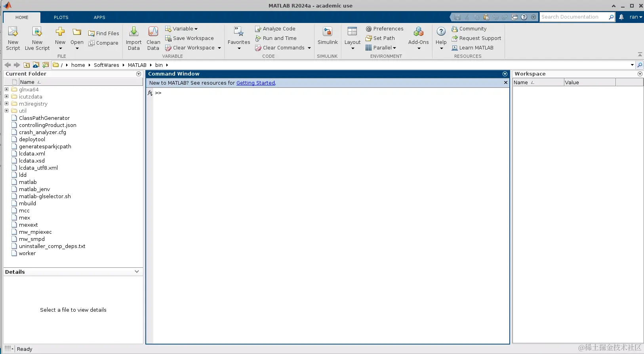
Task: Navigate to SoftWares in address bar
Action: coord(106,65)
